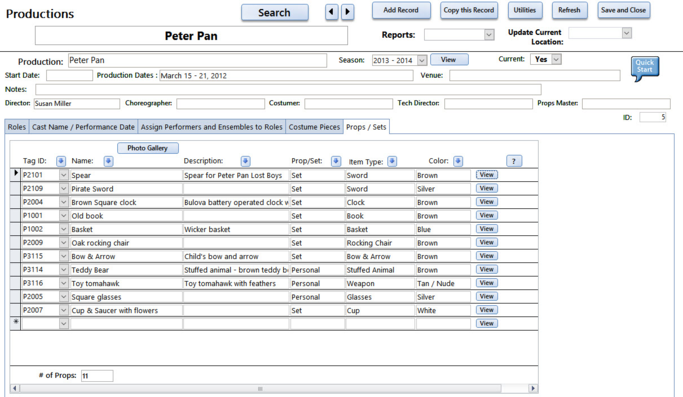The image size is (683, 397).
Task: Expand the Reports dropdown
Action: [489, 34]
